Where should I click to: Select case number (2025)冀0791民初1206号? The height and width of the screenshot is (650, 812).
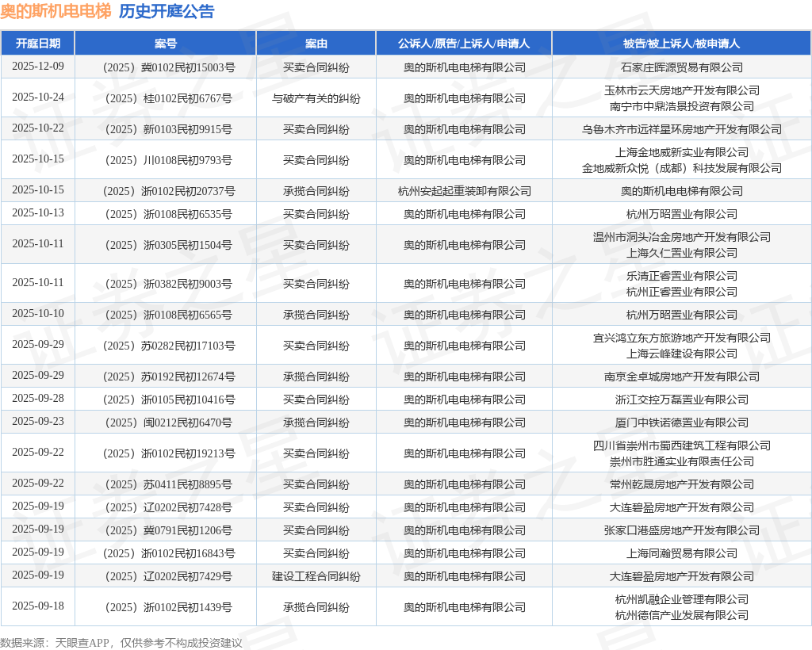coord(169,530)
